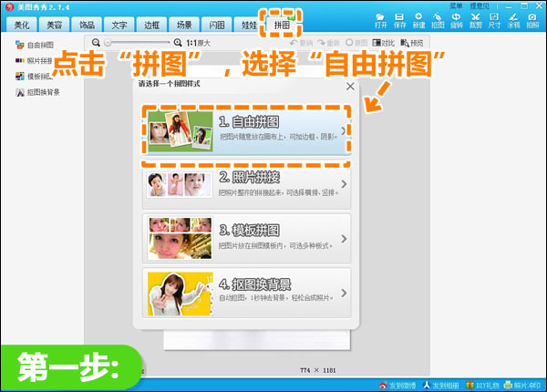Viewport: 547px width, 392px height.
Task: Click the zoom in magnifier icon
Action: 178,43
